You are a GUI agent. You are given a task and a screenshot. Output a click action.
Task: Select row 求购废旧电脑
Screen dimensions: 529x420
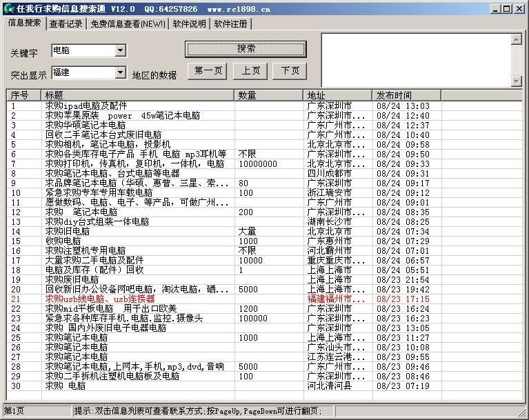click(x=265, y=280)
